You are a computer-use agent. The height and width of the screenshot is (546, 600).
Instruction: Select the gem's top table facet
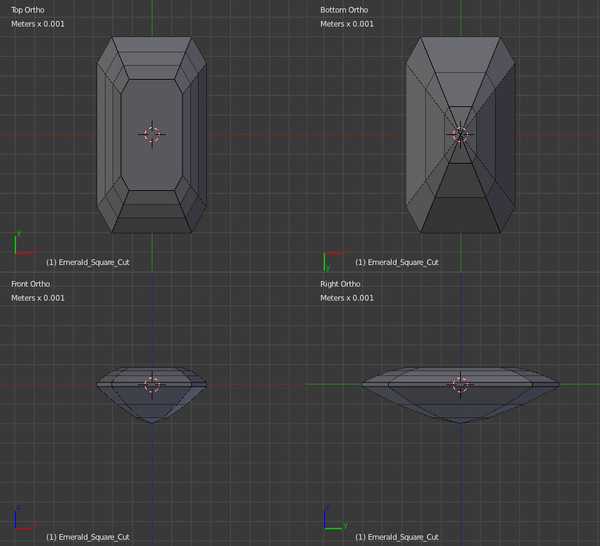[x=152, y=135]
